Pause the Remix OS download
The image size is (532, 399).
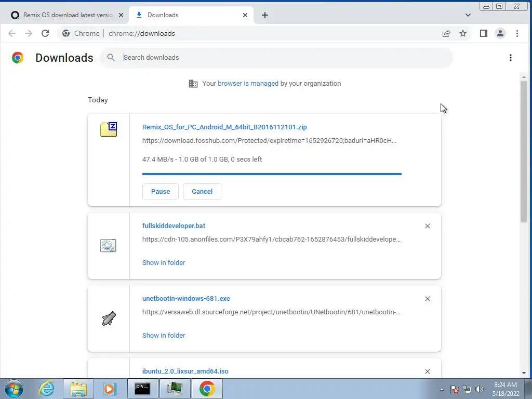click(160, 192)
